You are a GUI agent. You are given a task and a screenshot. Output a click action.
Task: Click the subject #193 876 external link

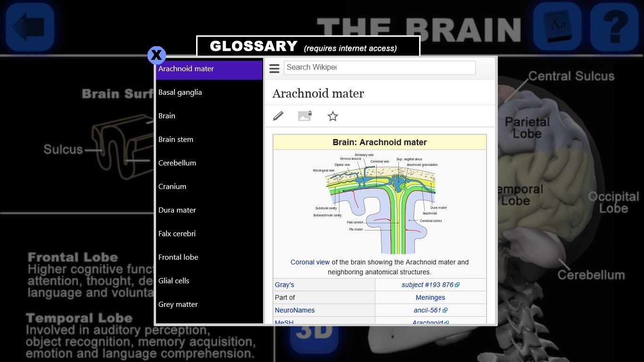(428, 285)
